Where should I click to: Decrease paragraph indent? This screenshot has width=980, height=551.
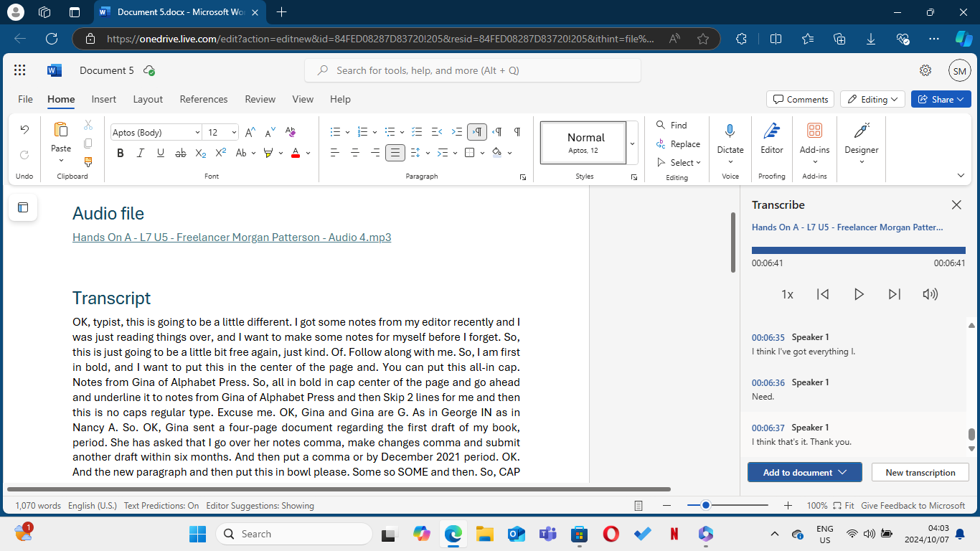tap(436, 132)
